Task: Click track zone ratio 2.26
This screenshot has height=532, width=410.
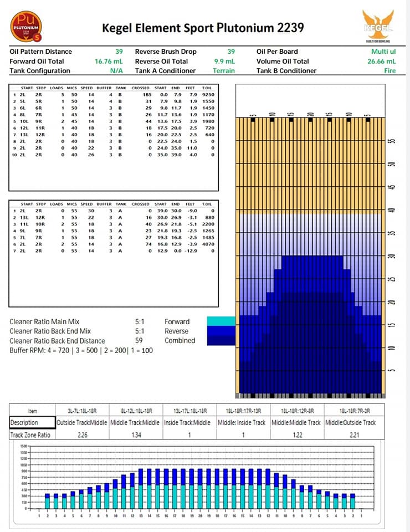Action: pyautogui.click(x=83, y=435)
